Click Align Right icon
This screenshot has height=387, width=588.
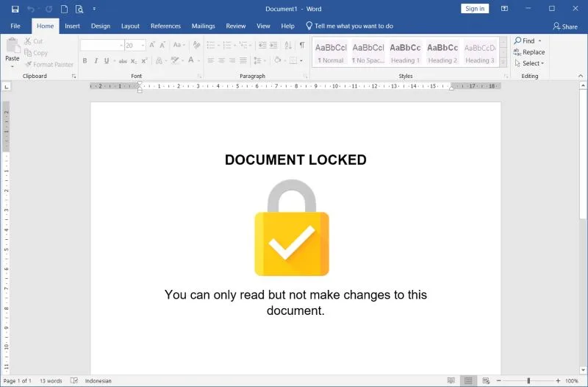pos(232,60)
